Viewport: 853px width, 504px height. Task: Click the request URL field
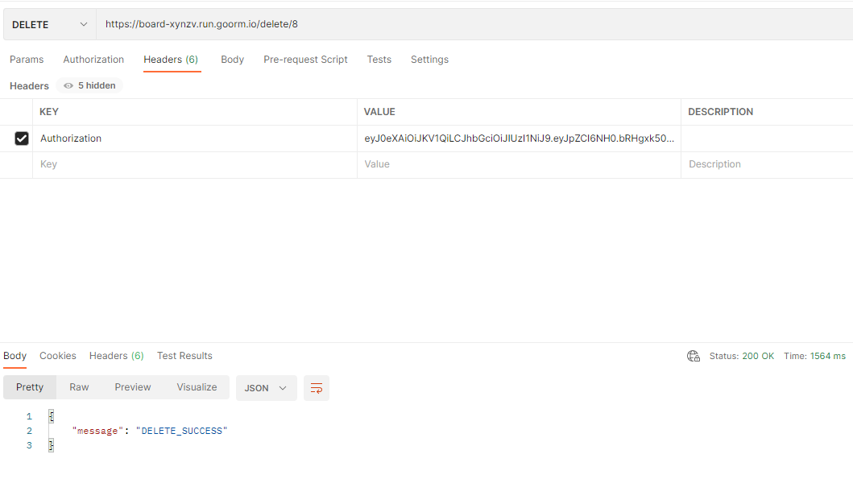point(474,24)
